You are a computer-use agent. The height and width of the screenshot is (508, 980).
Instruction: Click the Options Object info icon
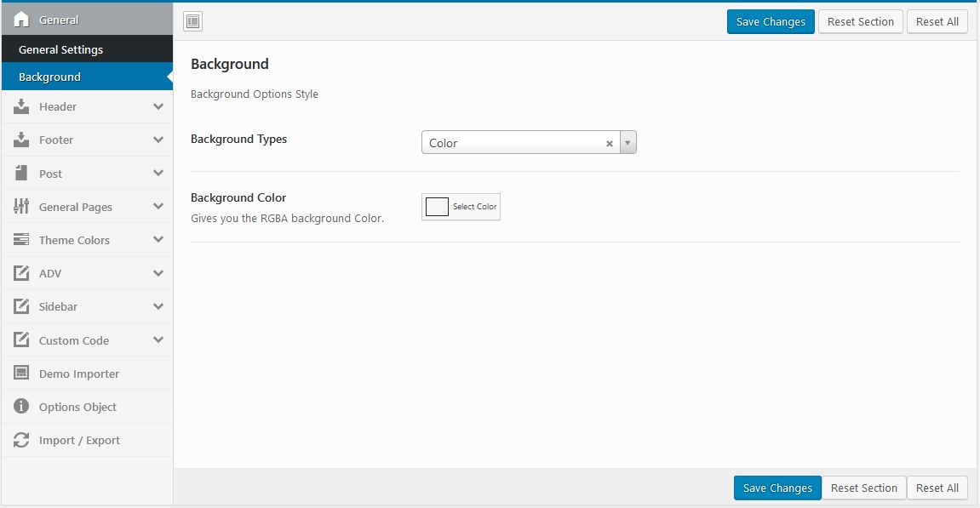pos(22,407)
